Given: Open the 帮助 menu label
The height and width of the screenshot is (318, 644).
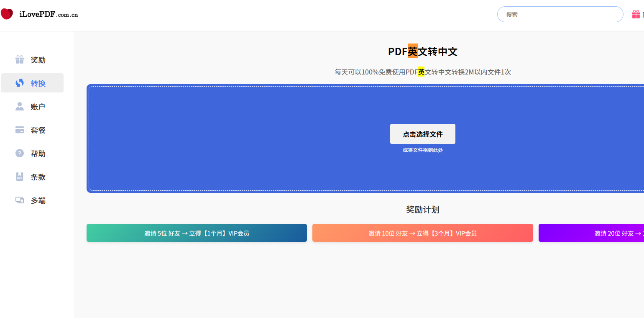Looking at the screenshot, I should [38, 154].
